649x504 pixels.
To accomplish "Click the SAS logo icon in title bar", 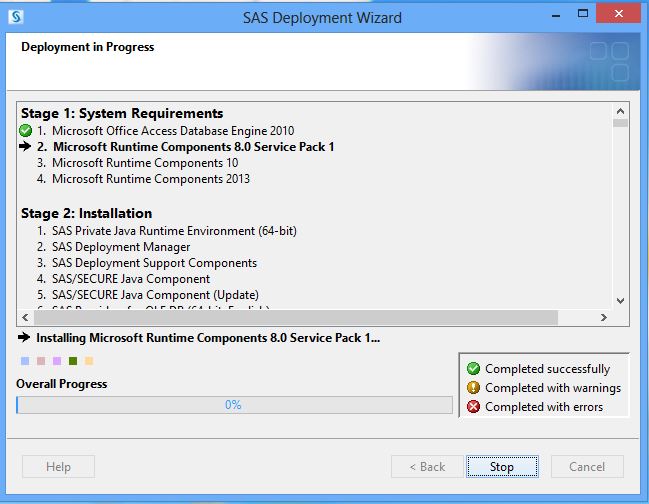I will click(x=16, y=17).
